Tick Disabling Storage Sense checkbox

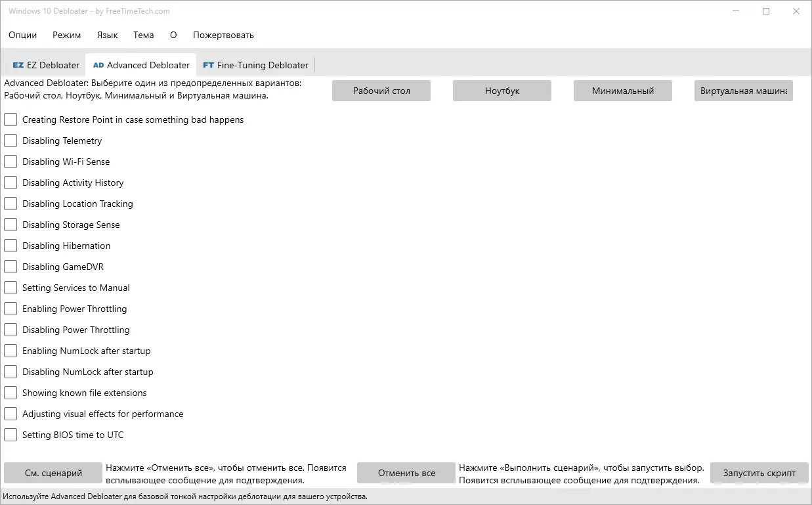coord(11,225)
